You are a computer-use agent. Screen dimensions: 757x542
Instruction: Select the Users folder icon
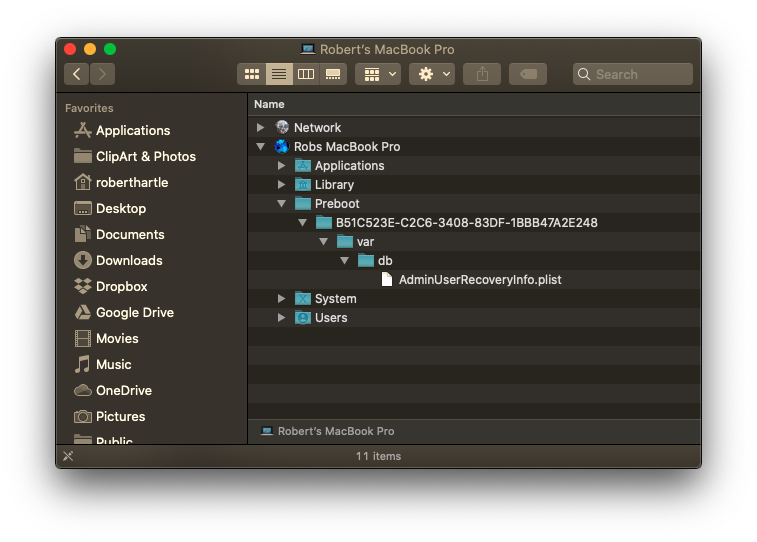[x=303, y=318]
